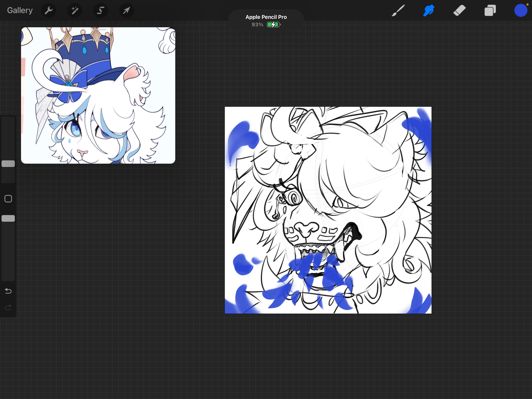Tap the grab handle atop reference window
The width and height of the screenshot is (532, 399).
coord(98,29)
